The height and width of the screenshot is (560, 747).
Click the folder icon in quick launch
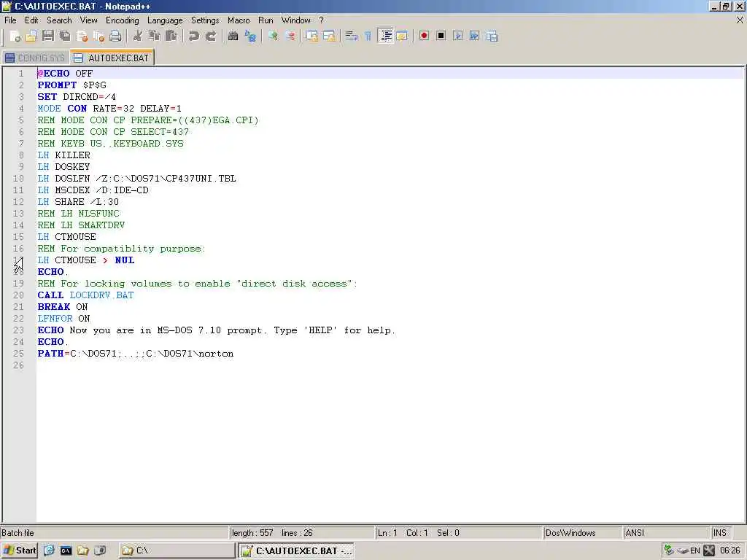[83, 551]
